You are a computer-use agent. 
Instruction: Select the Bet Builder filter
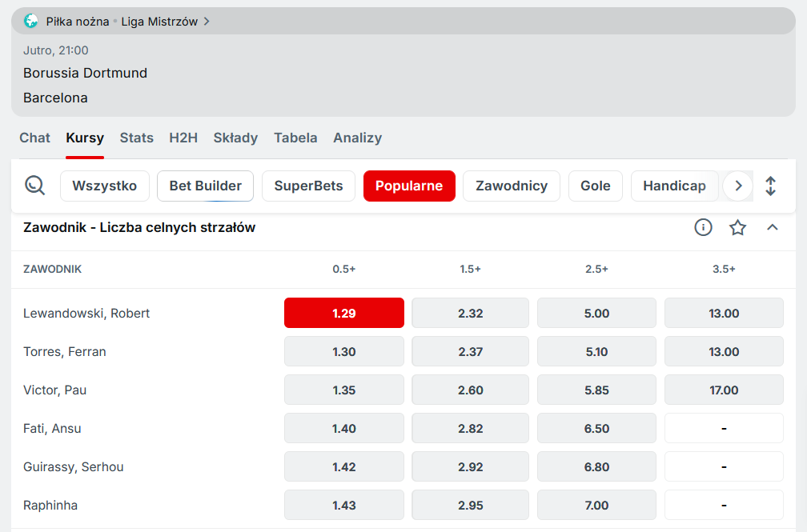point(205,186)
